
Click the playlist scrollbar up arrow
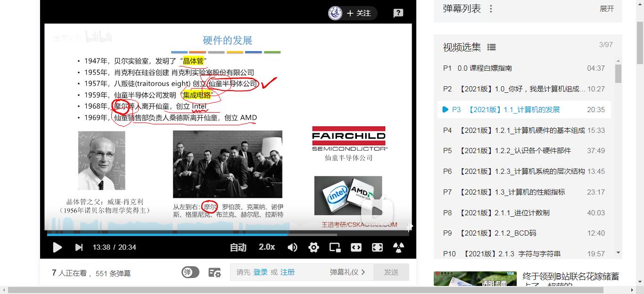click(x=618, y=61)
